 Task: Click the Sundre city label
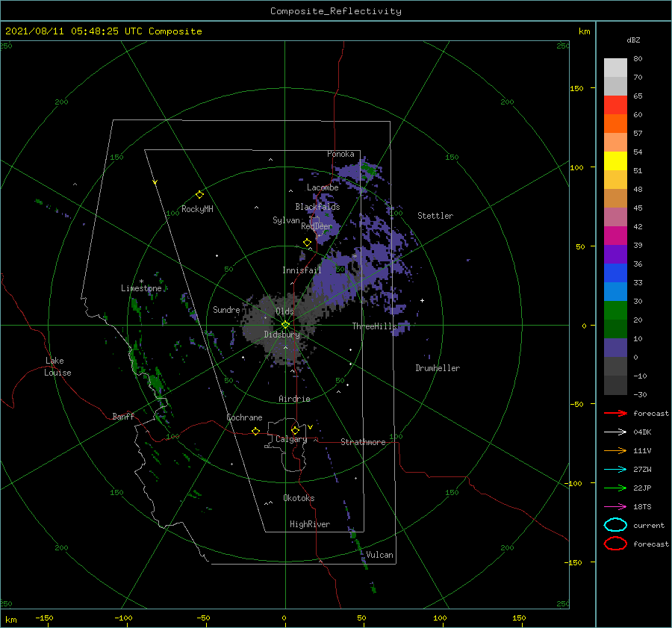pyautogui.click(x=226, y=309)
